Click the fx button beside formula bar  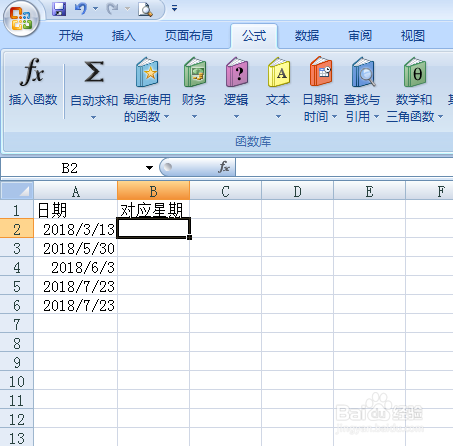tap(224, 167)
